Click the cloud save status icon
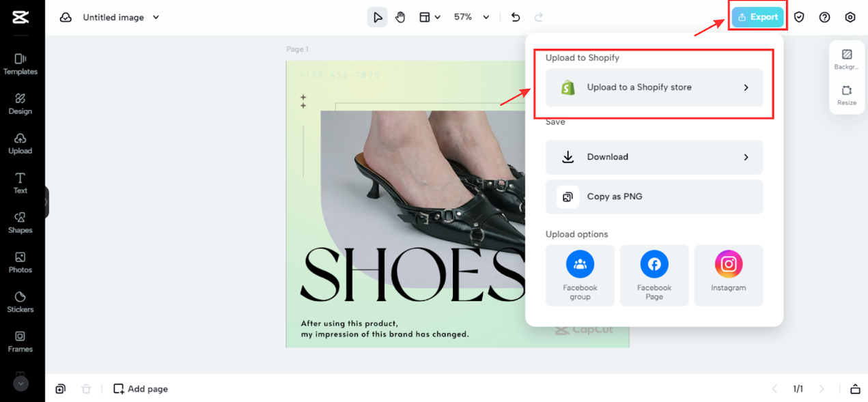Screen dimensions: 868x402 pyautogui.click(x=66, y=17)
